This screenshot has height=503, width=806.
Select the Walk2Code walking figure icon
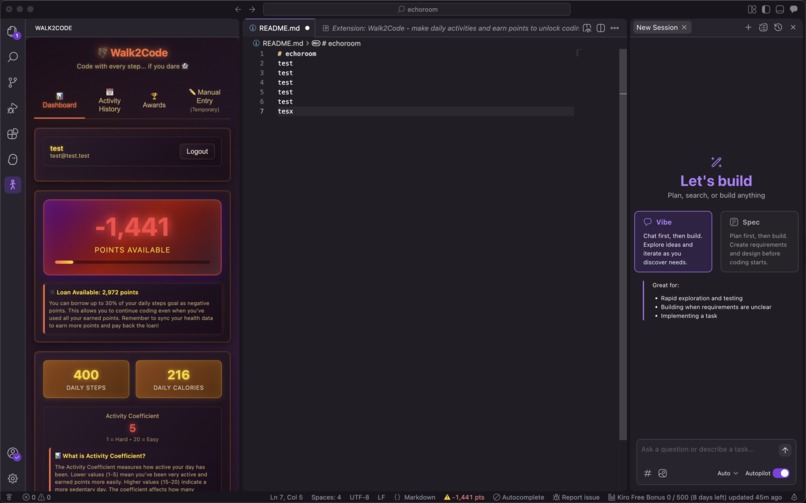(13, 184)
